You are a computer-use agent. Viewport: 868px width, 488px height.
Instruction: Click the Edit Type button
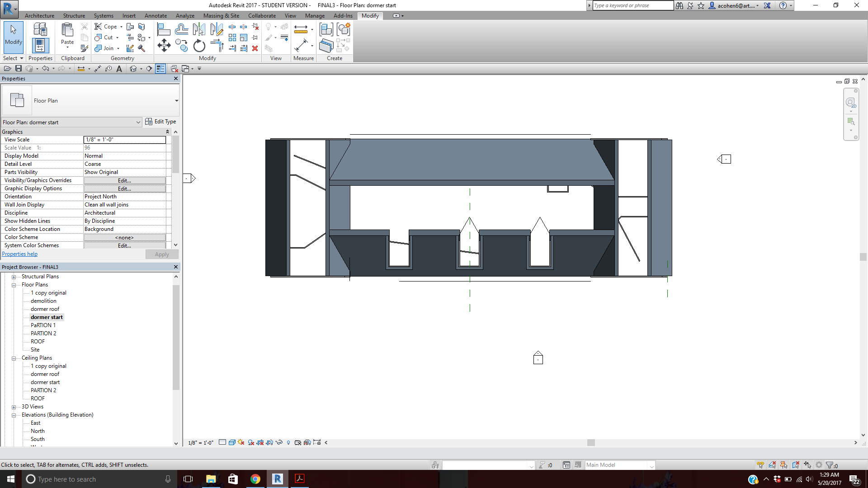point(161,122)
